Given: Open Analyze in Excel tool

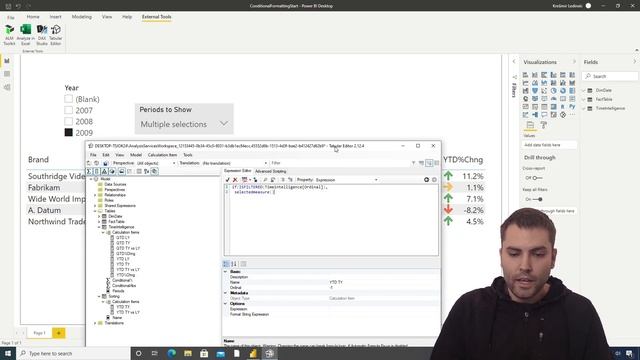Looking at the screenshot, I should click(x=25, y=35).
